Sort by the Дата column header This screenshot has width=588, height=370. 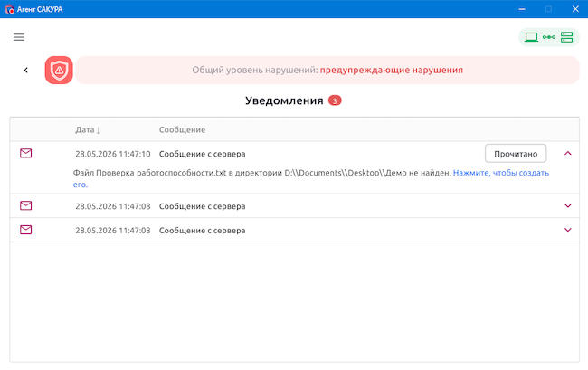click(x=88, y=129)
